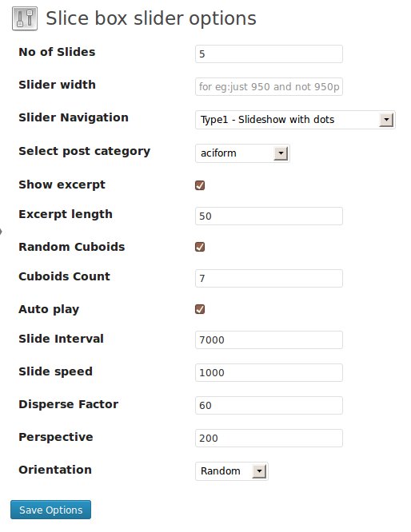Click the Slide Interval input field

pyautogui.click(x=269, y=340)
